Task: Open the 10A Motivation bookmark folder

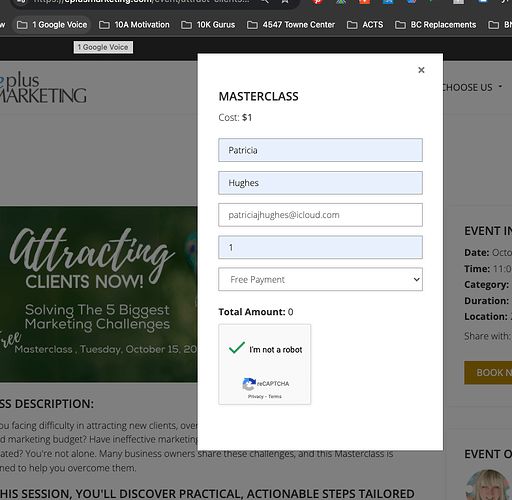Action: point(134,25)
